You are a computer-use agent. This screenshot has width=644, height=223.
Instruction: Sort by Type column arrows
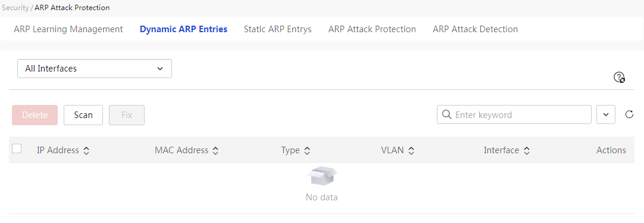[x=307, y=151]
